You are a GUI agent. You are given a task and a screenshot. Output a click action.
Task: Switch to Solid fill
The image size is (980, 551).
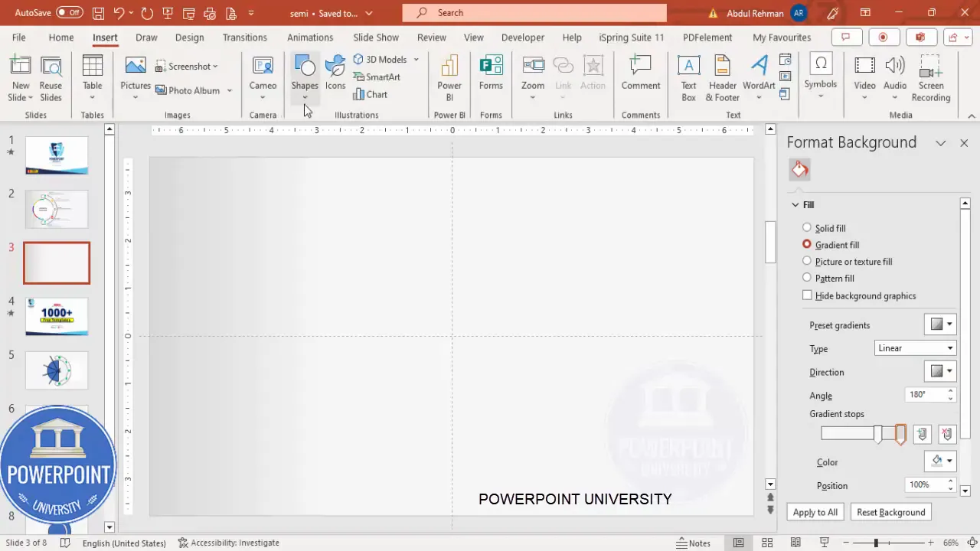806,227
